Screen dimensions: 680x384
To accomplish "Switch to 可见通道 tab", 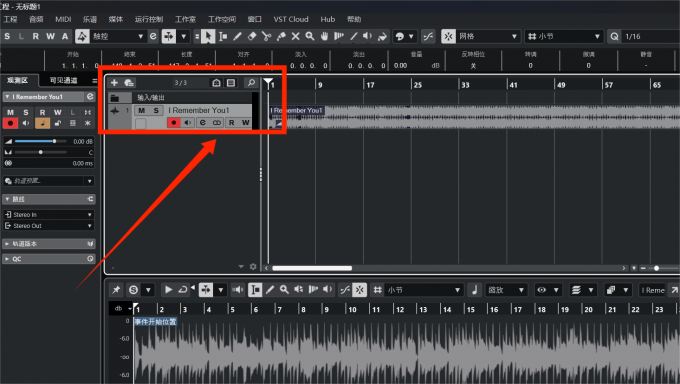I will click(x=63, y=80).
